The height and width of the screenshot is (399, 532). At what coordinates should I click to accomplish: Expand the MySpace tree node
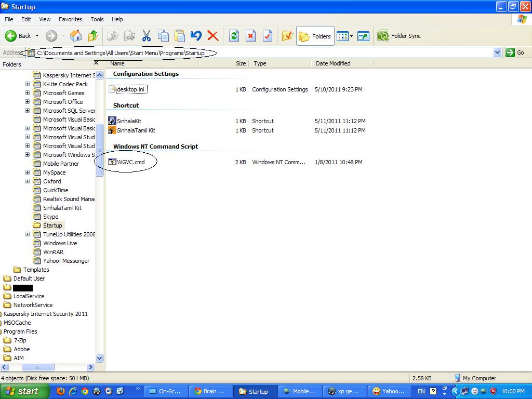click(27, 172)
